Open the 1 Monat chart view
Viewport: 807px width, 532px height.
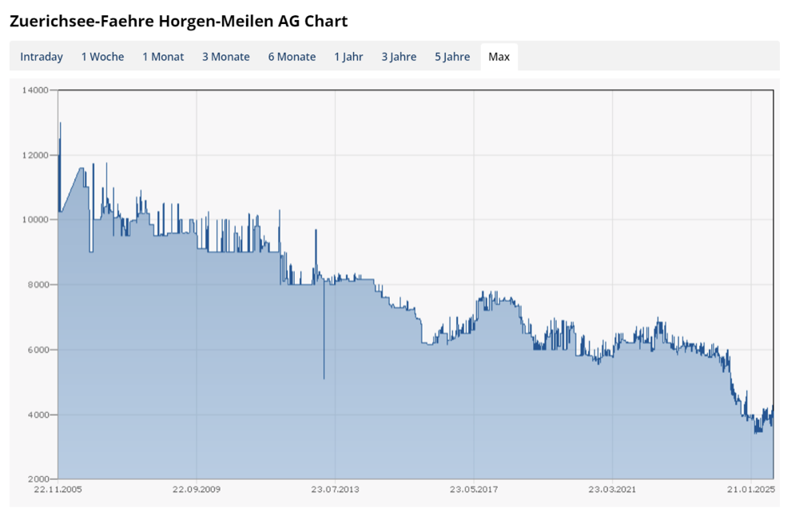(163, 57)
